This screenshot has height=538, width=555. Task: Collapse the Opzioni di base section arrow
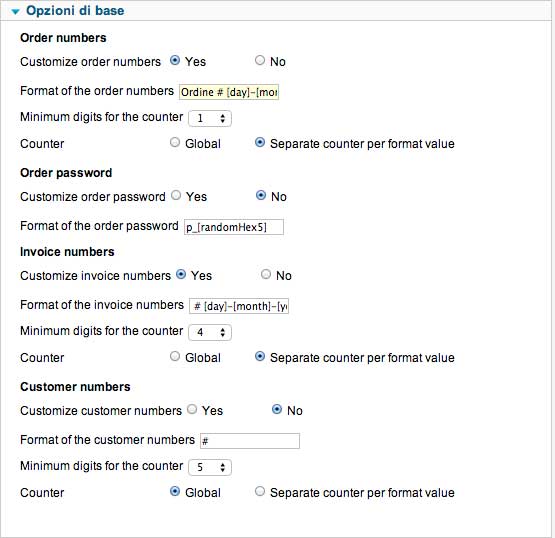pos(15,12)
